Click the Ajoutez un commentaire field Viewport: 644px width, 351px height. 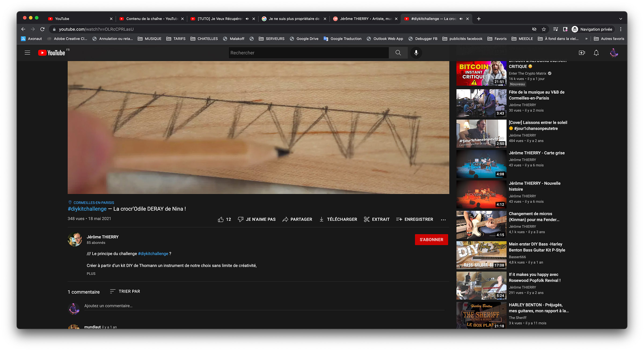point(264,306)
